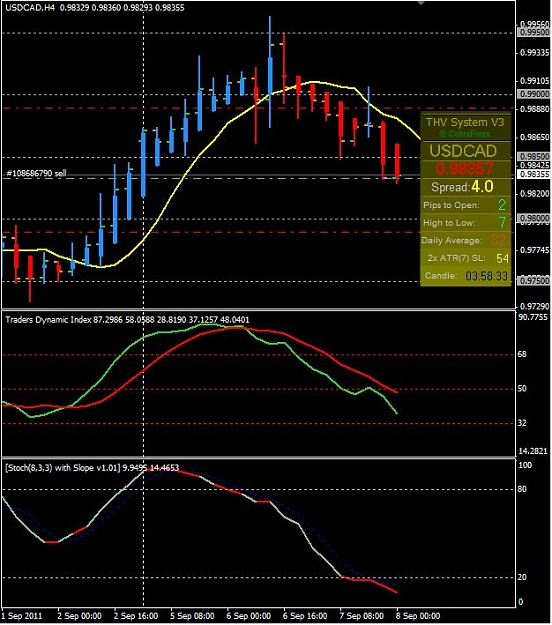Click the 0.97500 price level label

(534, 281)
